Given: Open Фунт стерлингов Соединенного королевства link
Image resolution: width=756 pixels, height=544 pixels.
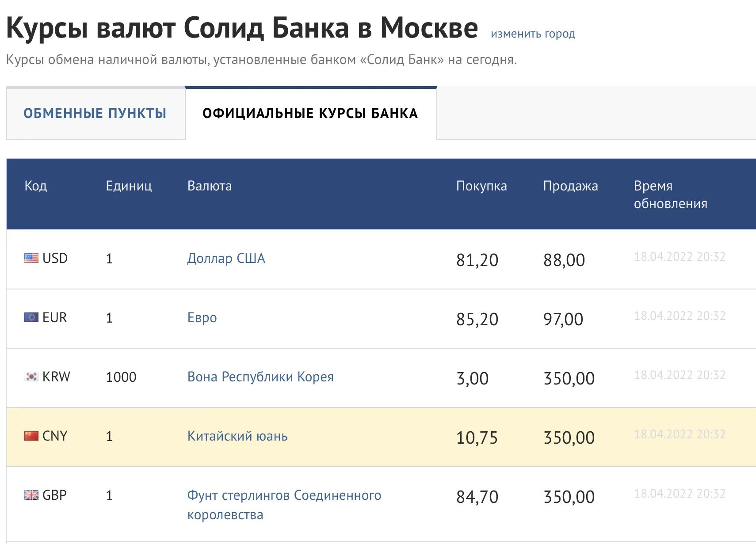Looking at the screenshot, I should [284, 505].
